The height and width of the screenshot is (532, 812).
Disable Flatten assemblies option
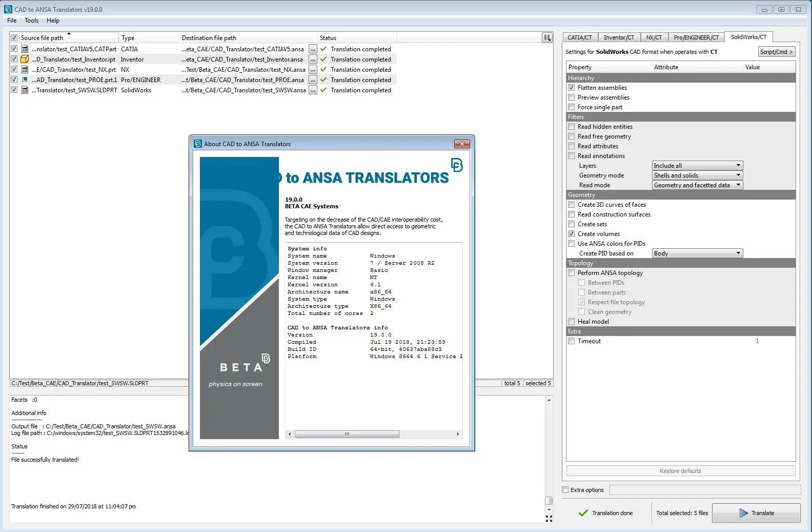pyautogui.click(x=572, y=88)
